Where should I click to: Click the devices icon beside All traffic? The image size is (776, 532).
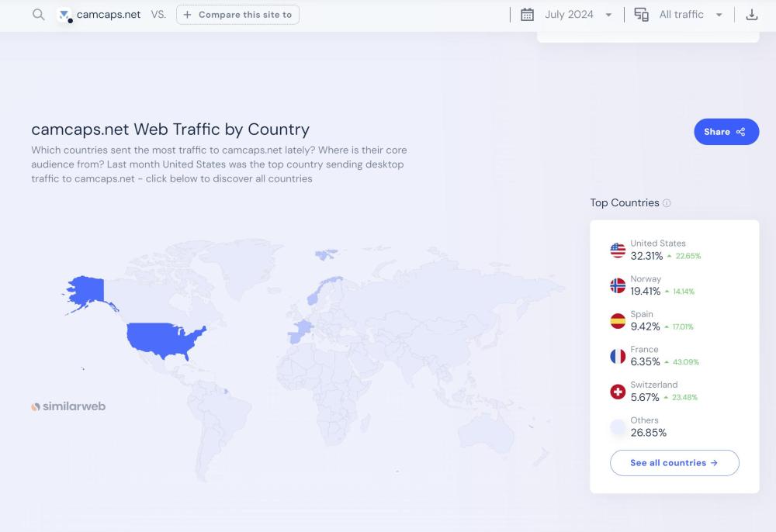point(642,15)
